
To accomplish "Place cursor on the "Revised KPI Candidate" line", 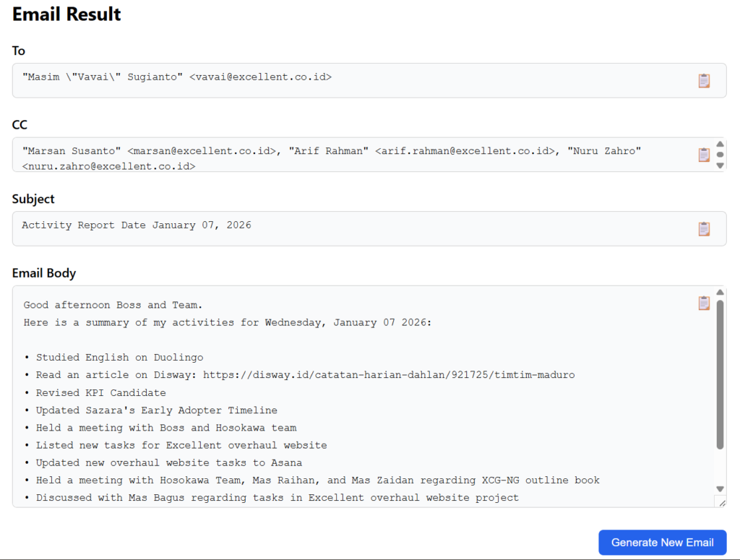I will [101, 393].
